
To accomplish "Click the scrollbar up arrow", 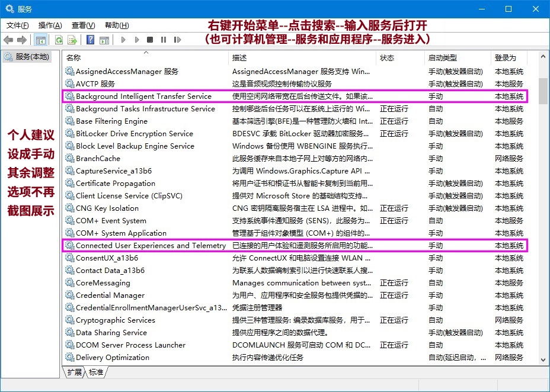I will (x=543, y=56).
